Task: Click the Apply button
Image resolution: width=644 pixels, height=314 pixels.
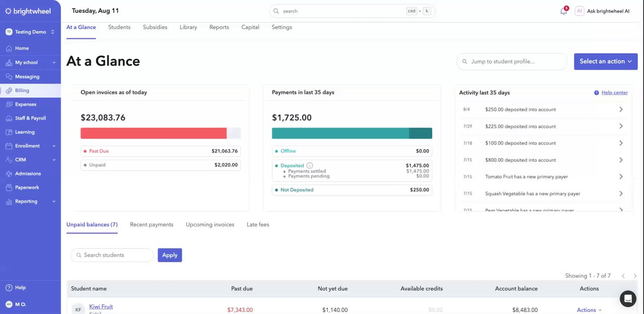Action: tap(170, 255)
